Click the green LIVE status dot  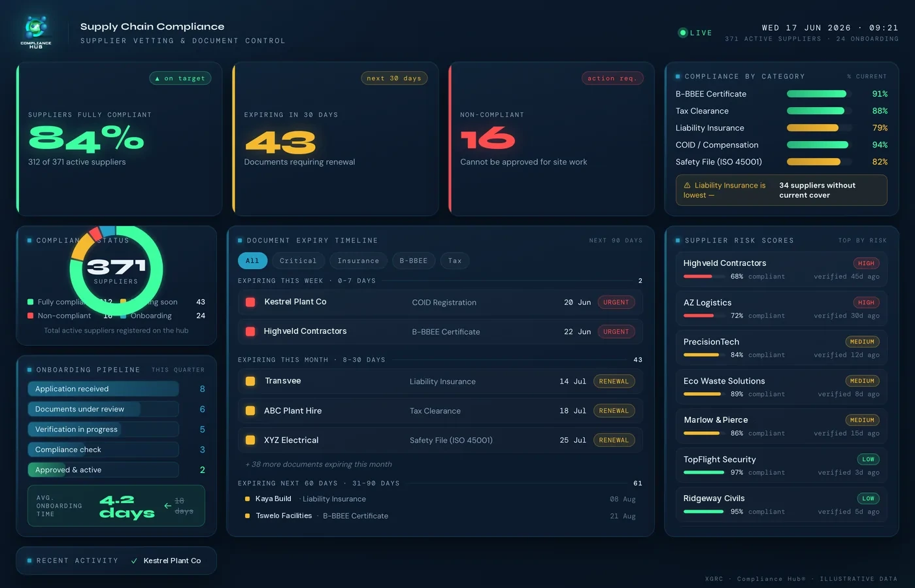[x=683, y=33]
